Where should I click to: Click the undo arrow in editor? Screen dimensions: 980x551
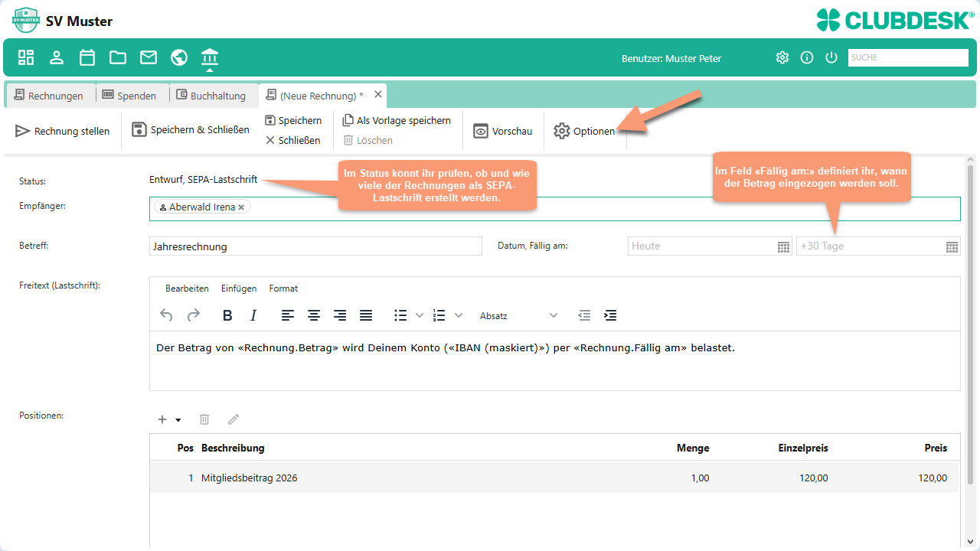tap(166, 315)
